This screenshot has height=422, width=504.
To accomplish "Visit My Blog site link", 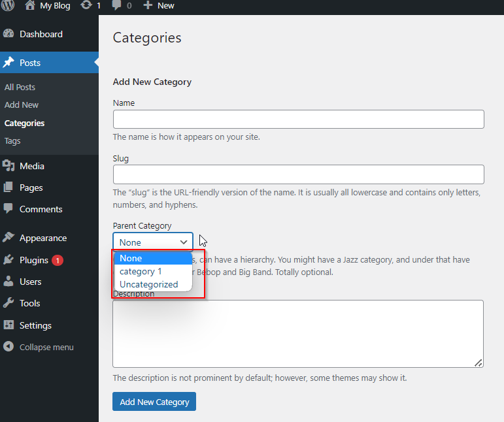I will 55,5.
